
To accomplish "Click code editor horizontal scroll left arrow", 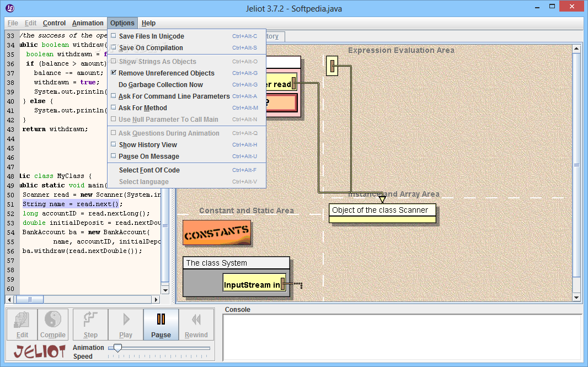I will pyautogui.click(x=10, y=299).
